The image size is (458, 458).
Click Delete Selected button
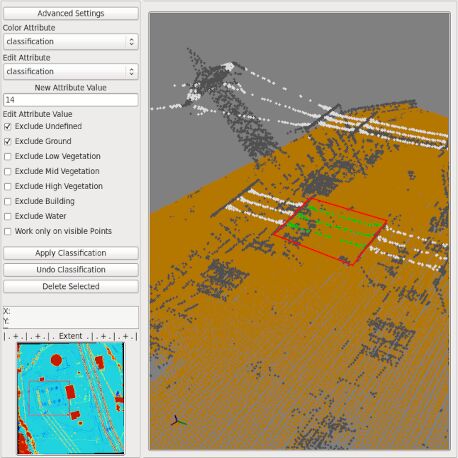point(71,286)
